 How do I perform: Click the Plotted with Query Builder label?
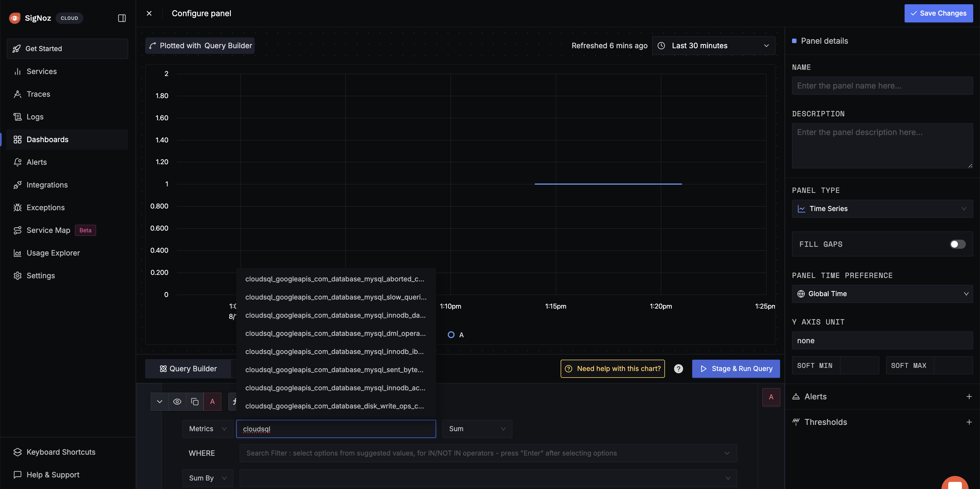(x=200, y=46)
